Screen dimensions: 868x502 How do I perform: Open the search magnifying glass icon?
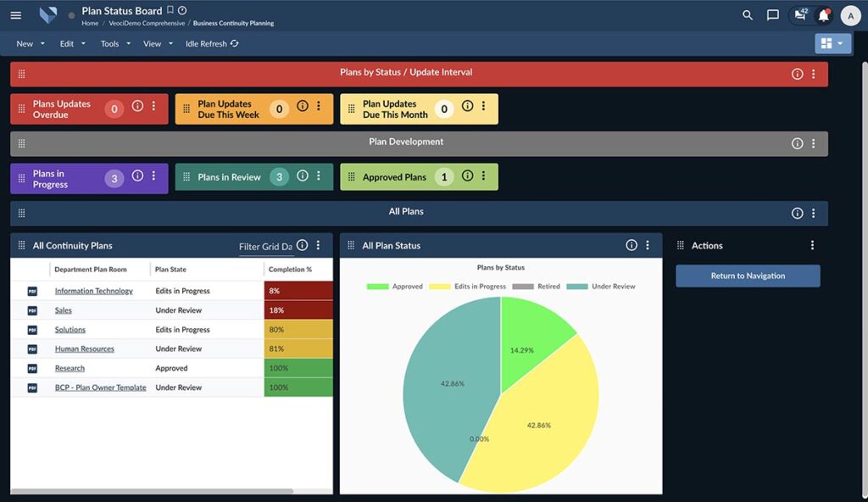747,15
